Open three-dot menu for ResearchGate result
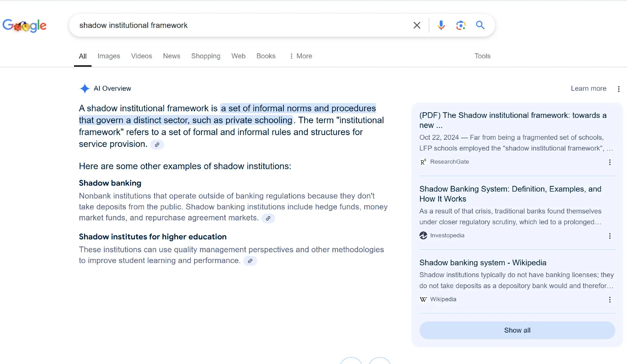Image resolution: width=627 pixels, height=364 pixels. [610, 162]
